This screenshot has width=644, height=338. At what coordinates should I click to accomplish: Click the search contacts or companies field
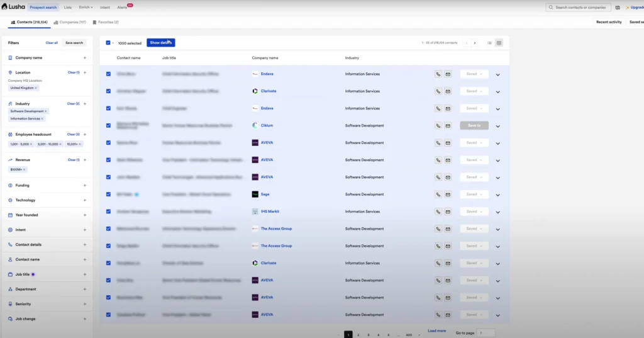579,8
